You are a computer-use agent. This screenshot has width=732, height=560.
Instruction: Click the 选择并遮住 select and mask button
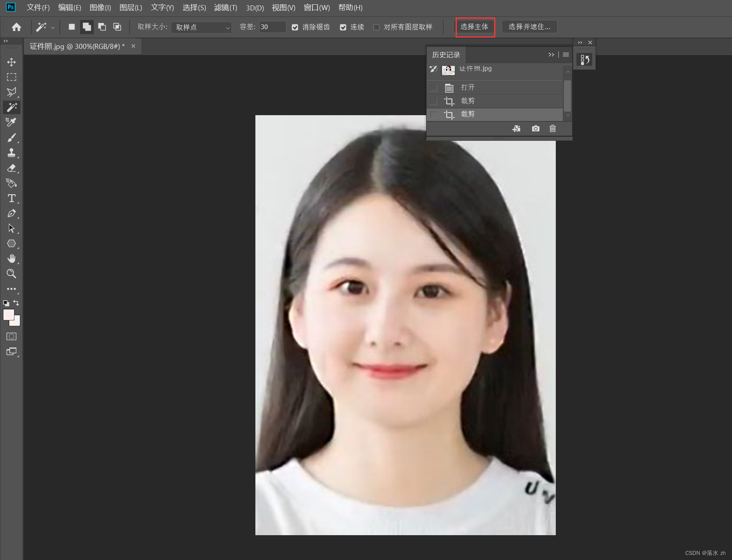coord(529,27)
